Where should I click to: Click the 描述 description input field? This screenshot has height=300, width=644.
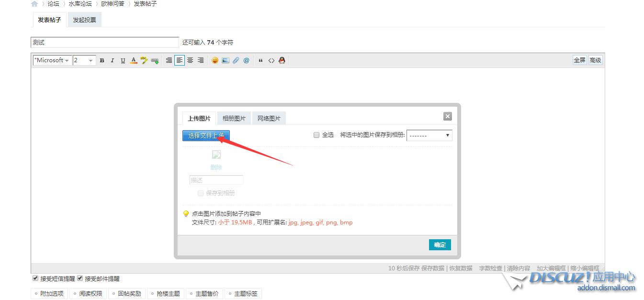coord(216,180)
